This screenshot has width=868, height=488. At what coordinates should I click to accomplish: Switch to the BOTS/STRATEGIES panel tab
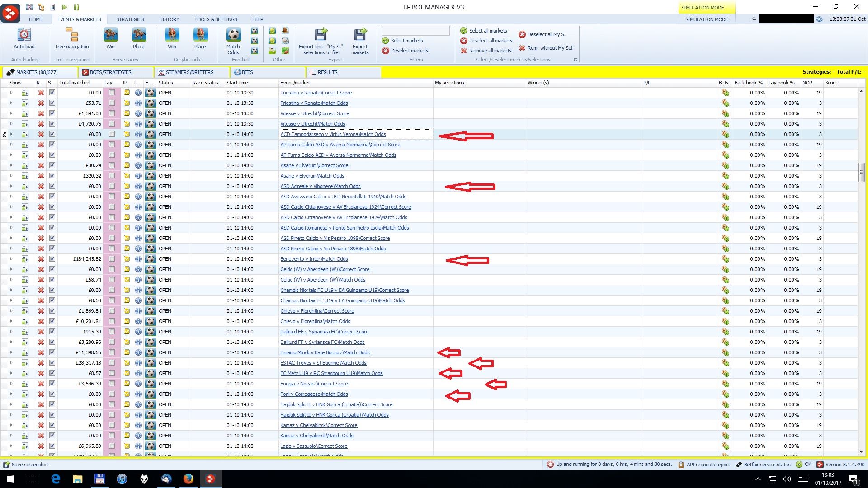click(x=116, y=72)
